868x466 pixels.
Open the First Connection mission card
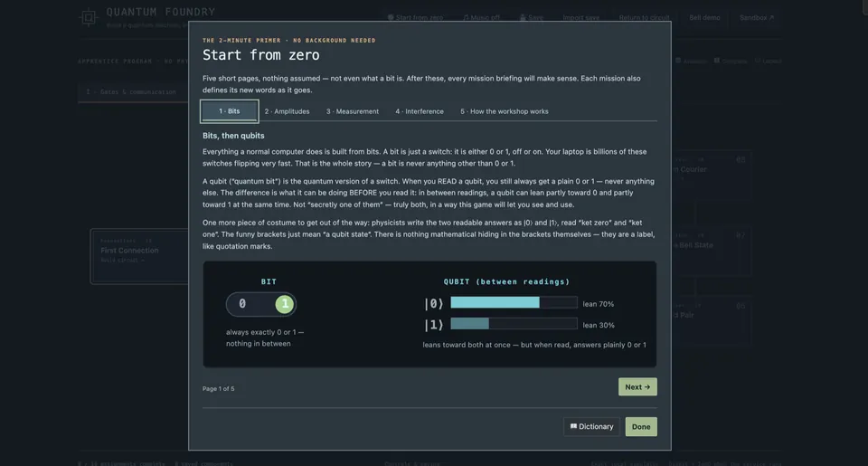point(139,256)
